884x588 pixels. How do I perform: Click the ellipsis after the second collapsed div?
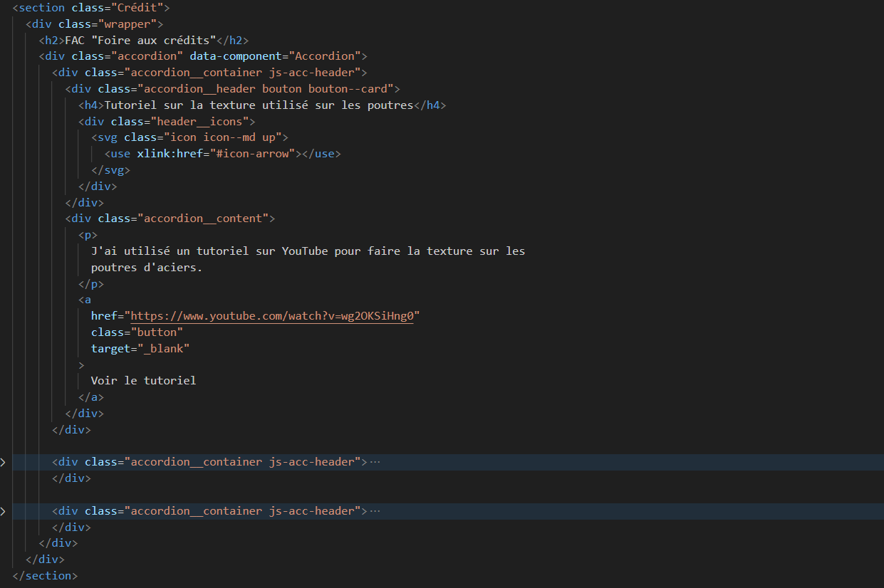click(x=375, y=510)
